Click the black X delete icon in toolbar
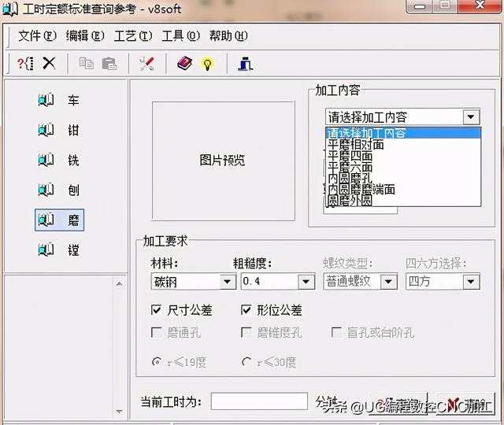Image resolution: width=504 pixels, height=425 pixels. tap(49, 63)
